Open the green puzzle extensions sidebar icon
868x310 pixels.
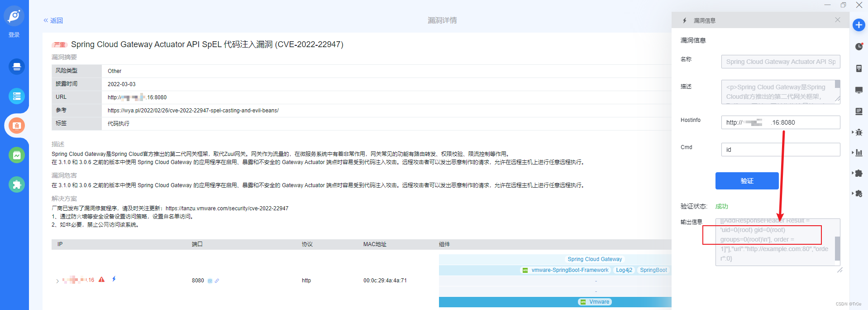tap(17, 184)
